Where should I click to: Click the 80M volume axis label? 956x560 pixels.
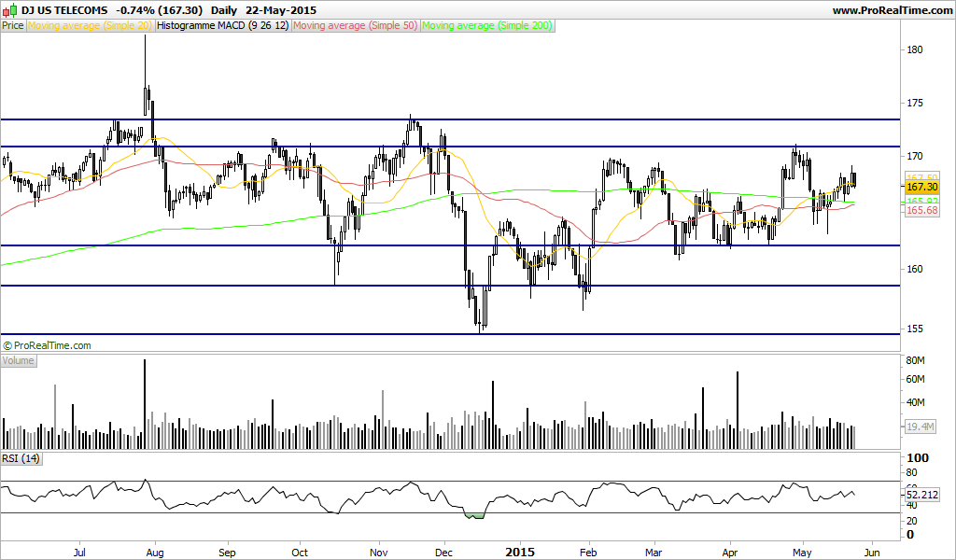coord(916,360)
